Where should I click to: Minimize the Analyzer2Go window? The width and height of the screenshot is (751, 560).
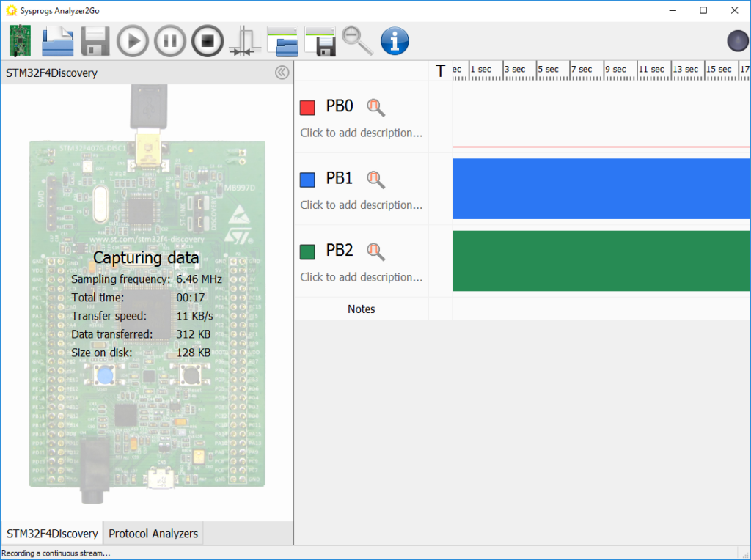pos(673,10)
